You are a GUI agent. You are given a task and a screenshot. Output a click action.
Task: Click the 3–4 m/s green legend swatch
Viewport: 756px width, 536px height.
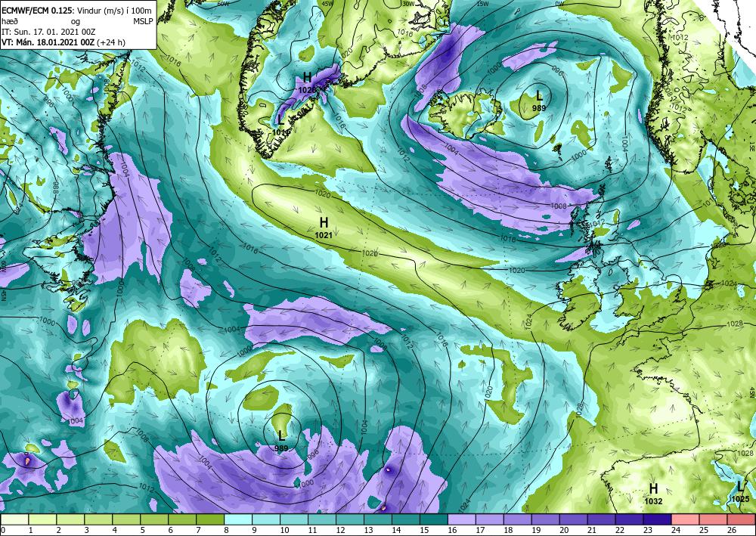coord(99,519)
